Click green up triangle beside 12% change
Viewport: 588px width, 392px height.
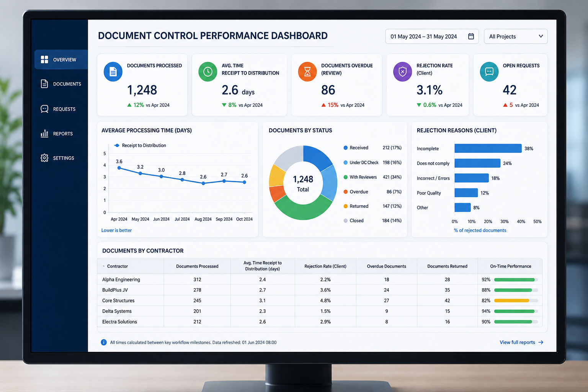pos(129,105)
